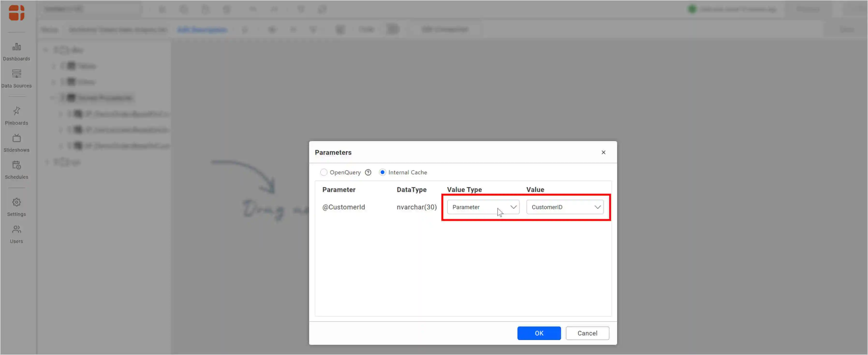Click the Value Type column header
The width and height of the screenshot is (868, 355).
point(464,190)
